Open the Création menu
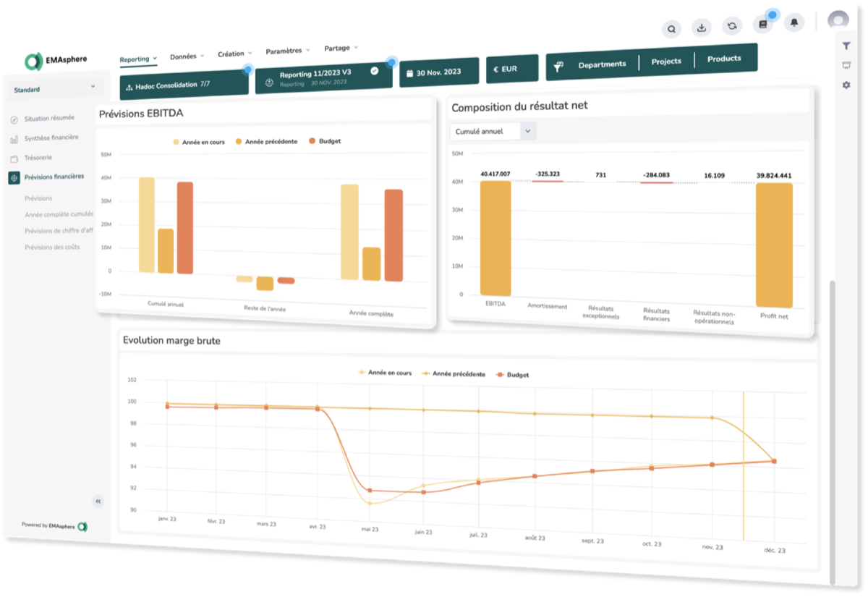 click(x=235, y=54)
